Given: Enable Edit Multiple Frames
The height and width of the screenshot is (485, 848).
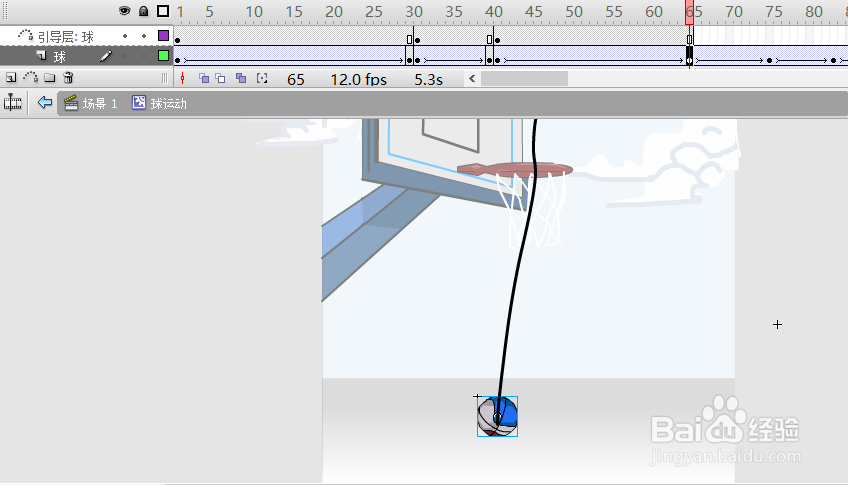Looking at the screenshot, I should click(241, 78).
